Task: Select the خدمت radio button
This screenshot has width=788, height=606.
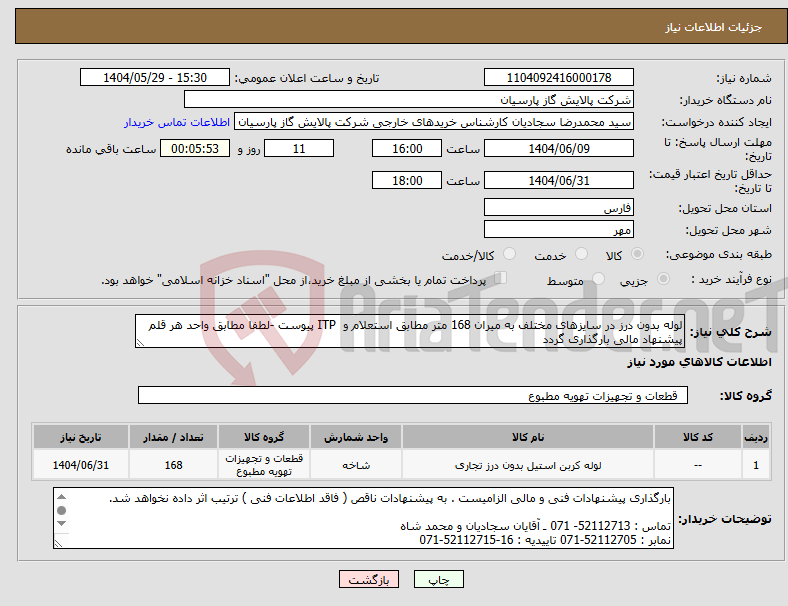Action: pyautogui.click(x=581, y=254)
